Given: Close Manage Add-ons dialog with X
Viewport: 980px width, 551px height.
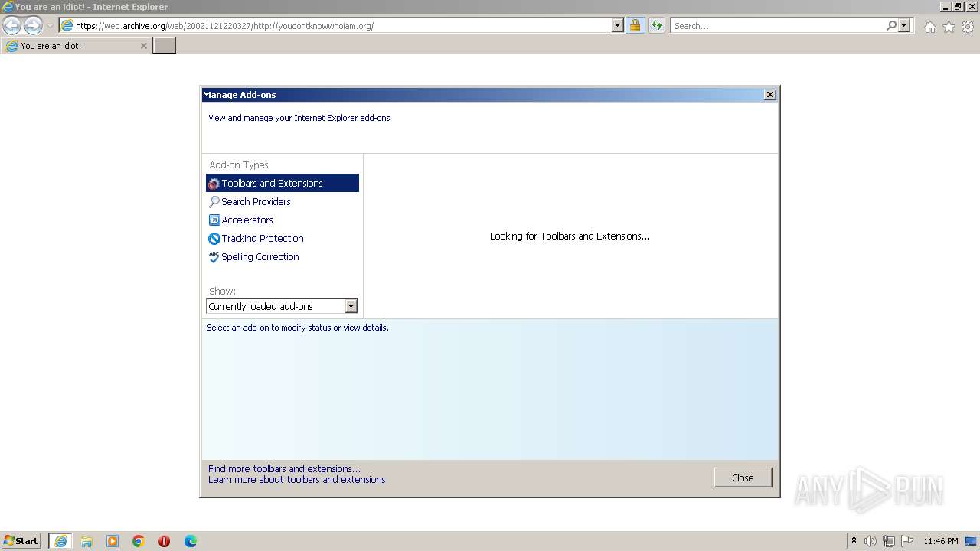Looking at the screenshot, I should click(x=770, y=95).
